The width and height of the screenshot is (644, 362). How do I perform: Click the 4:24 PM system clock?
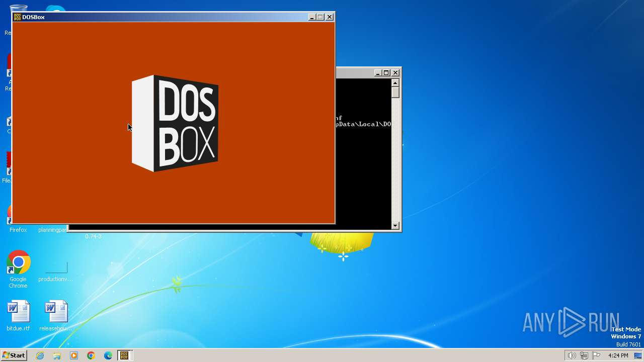[618, 355]
